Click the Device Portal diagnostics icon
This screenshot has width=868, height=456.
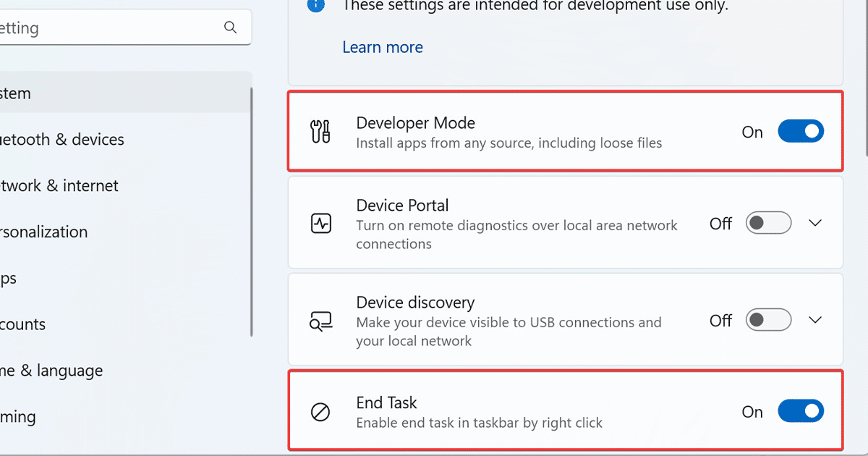320,224
